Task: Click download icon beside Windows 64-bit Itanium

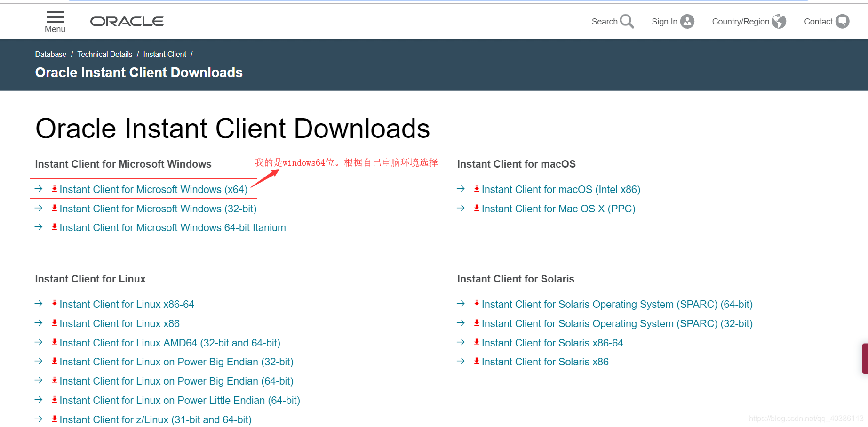Action: pyautogui.click(x=55, y=227)
